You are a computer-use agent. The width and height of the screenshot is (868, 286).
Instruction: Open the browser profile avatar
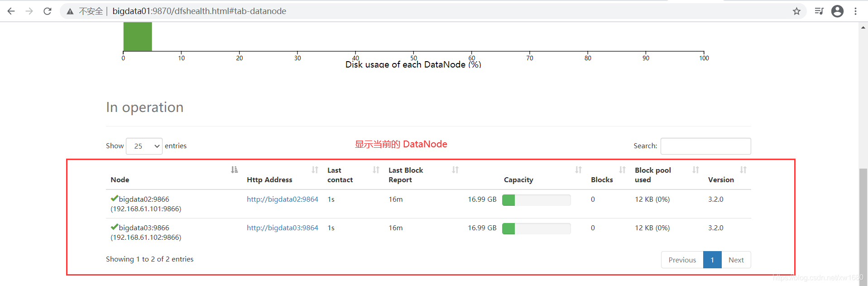pos(837,11)
